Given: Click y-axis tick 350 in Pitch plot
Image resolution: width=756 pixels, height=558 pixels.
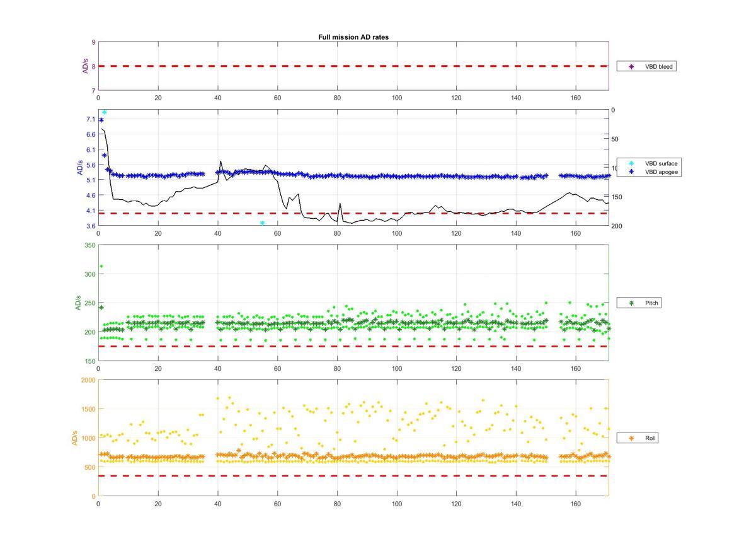Looking at the screenshot, I should click(89, 245).
